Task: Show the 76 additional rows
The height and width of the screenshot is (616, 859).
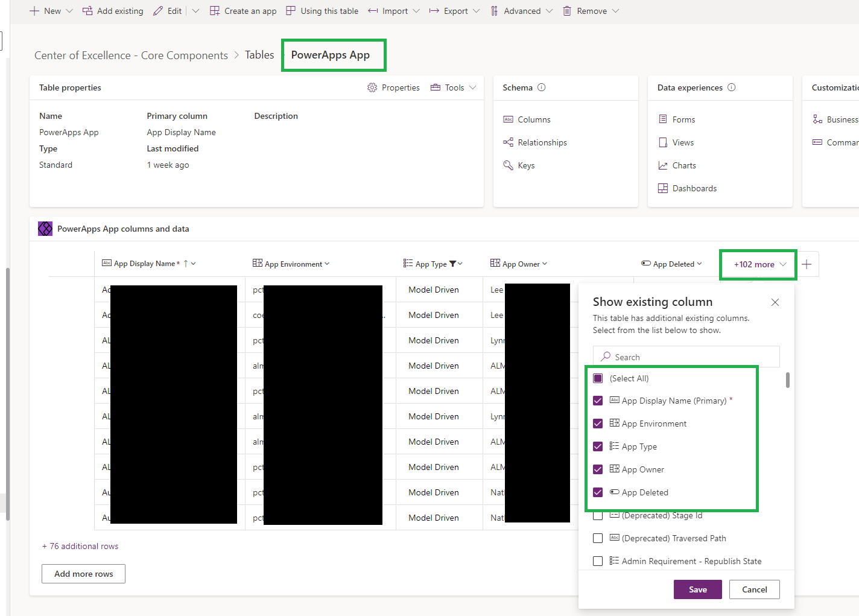Action: point(80,546)
